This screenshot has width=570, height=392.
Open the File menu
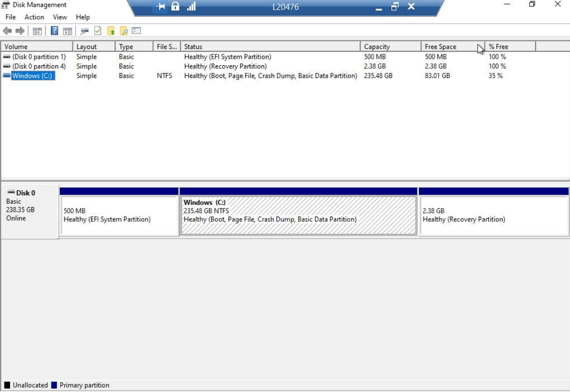pos(10,17)
